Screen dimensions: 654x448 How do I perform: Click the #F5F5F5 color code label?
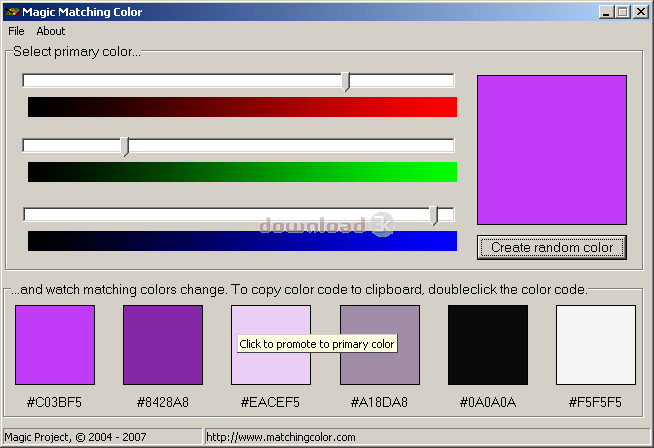click(x=596, y=403)
